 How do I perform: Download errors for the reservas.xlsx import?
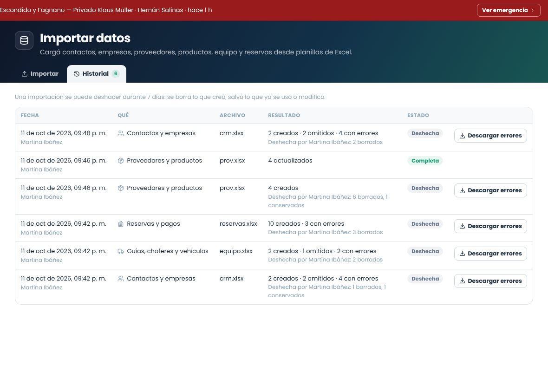tap(490, 226)
